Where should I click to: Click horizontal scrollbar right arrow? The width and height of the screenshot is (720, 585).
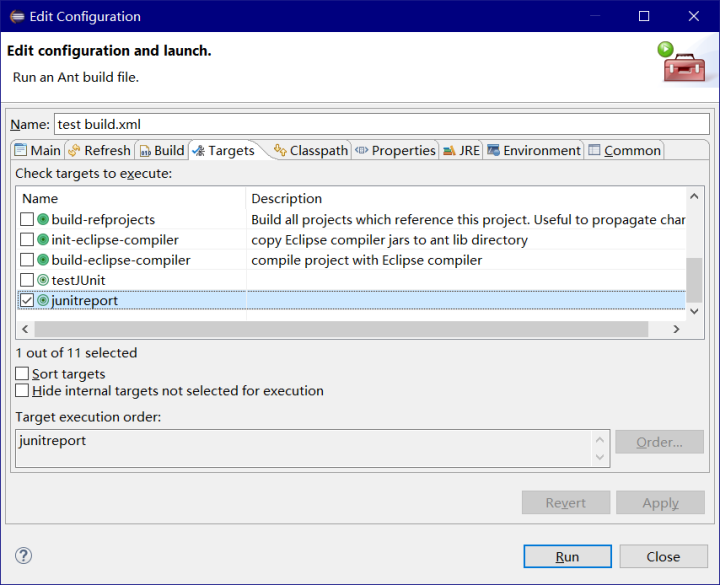coord(676,329)
